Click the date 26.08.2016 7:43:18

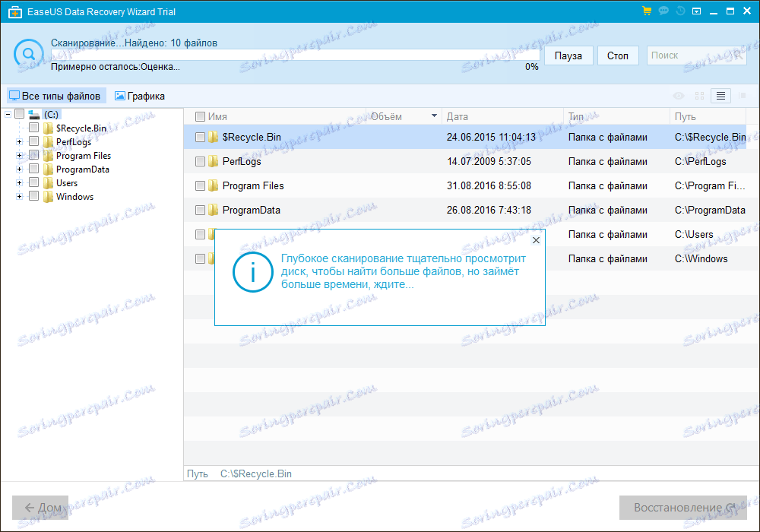(x=489, y=210)
